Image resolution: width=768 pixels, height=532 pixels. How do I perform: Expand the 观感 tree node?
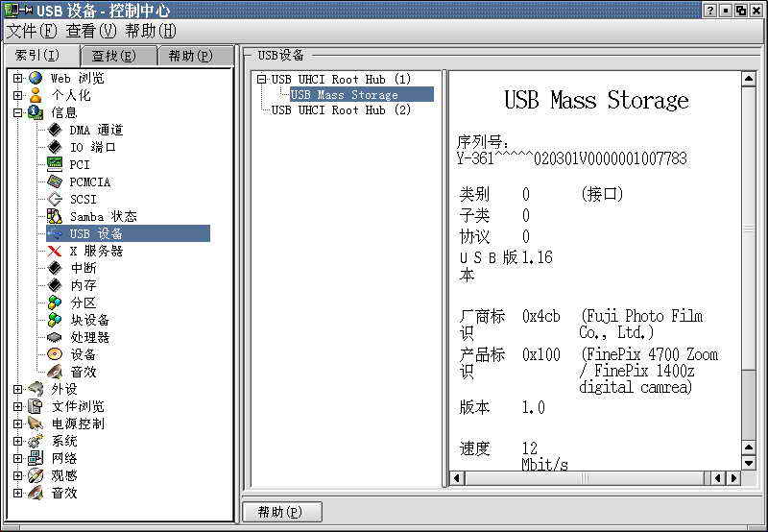(x=17, y=475)
